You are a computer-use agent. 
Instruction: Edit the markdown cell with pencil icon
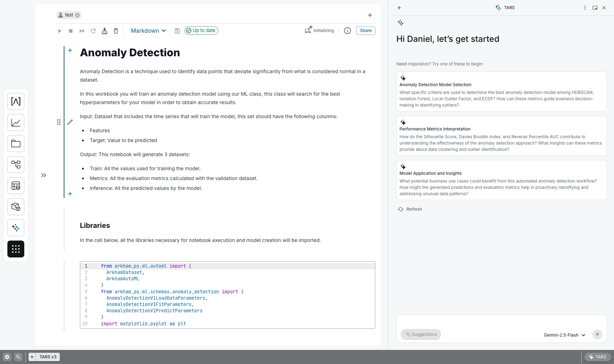(70, 122)
